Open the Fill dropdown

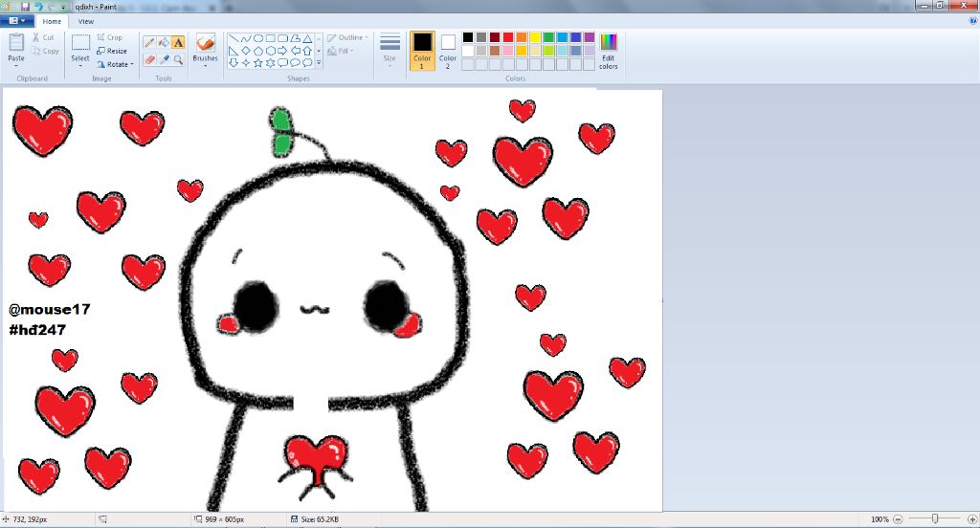point(341,51)
